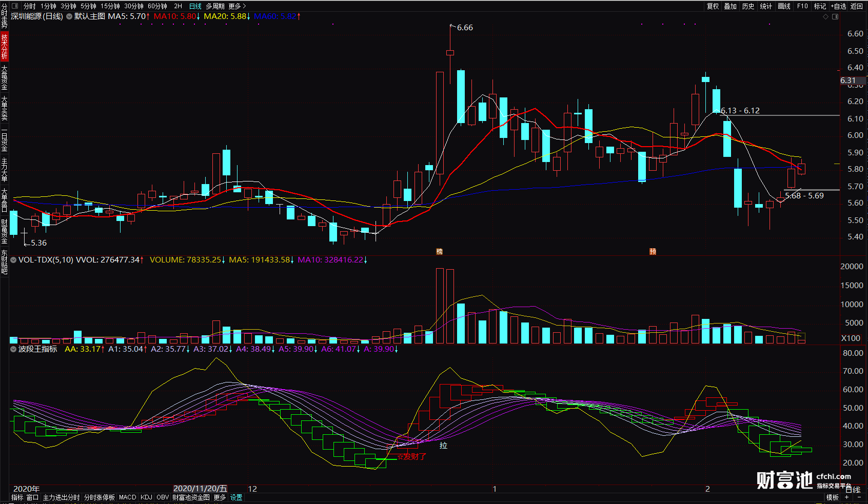This screenshot has height=504, width=868.
Task: Click the 2020/11/20/五 date label
Action: tap(200, 489)
